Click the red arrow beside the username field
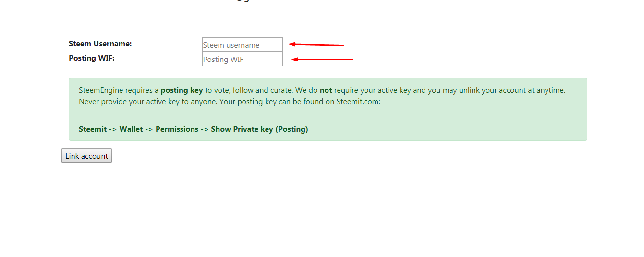 pyautogui.click(x=316, y=45)
